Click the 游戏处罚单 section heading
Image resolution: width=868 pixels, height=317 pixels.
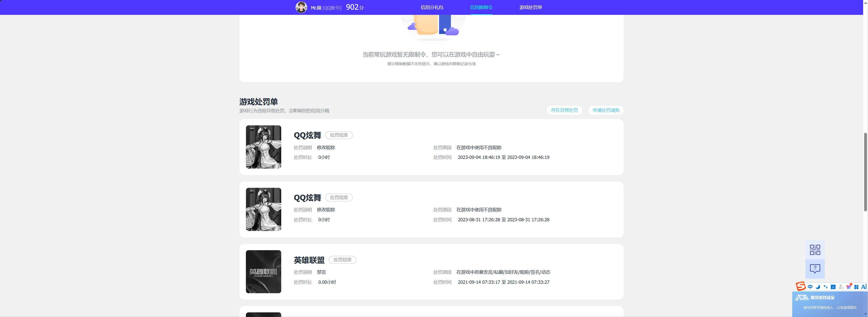pyautogui.click(x=258, y=102)
